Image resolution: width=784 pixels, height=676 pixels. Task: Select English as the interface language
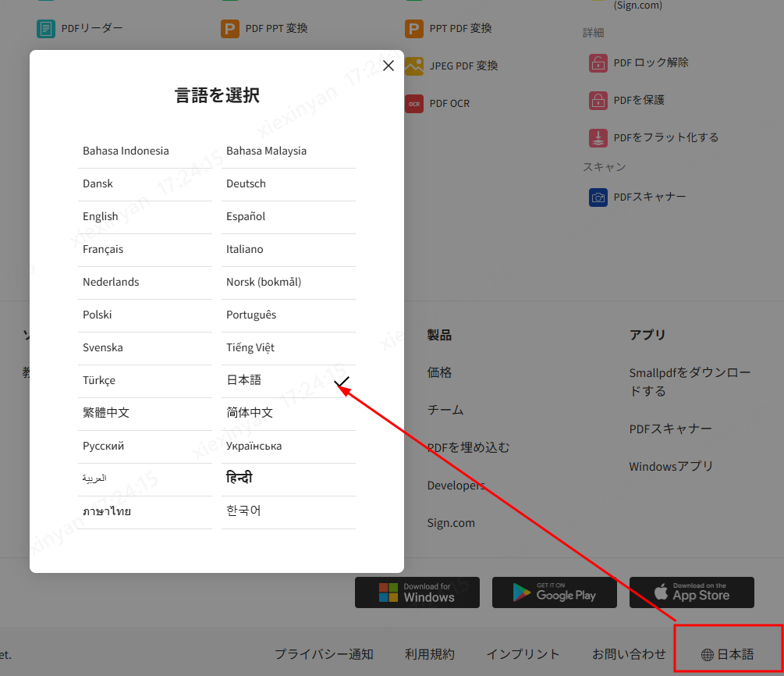coord(101,216)
